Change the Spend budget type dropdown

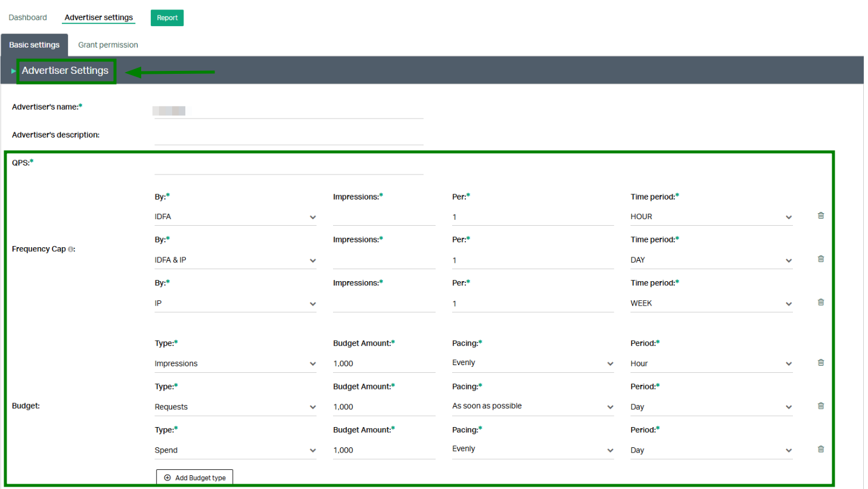(x=235, y=450)
